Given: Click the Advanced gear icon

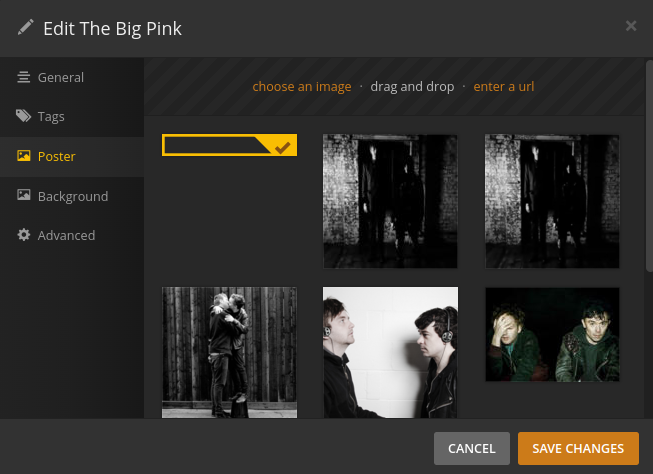Looking at the screenshot, I should [x=24, y=235].
